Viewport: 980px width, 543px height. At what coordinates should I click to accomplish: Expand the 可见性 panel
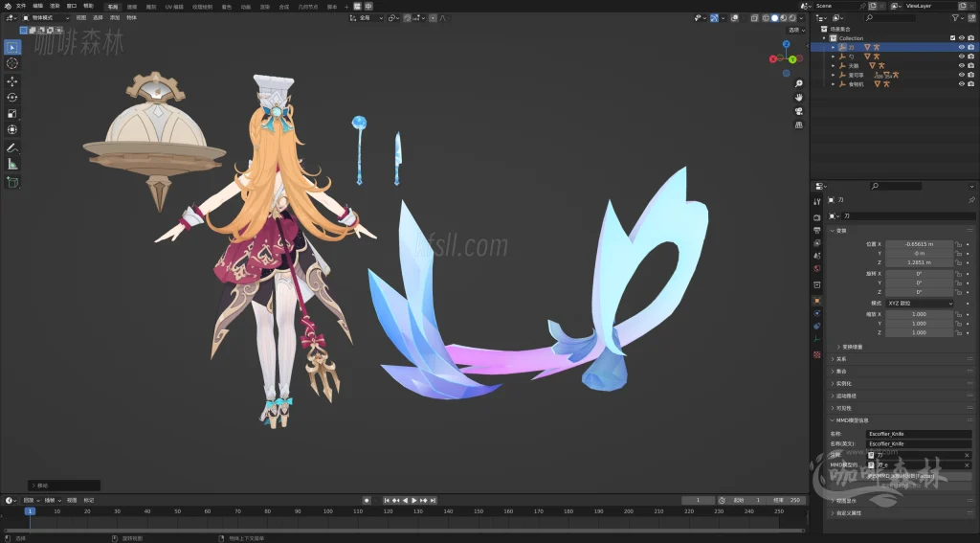click(844, 408)
